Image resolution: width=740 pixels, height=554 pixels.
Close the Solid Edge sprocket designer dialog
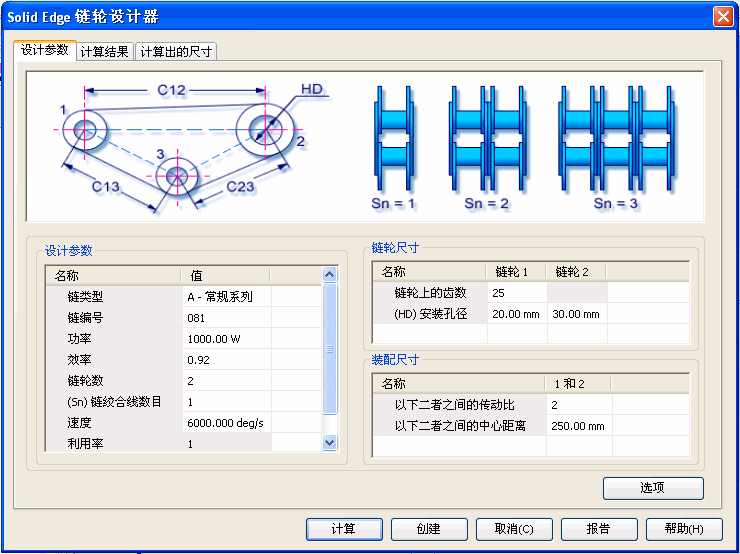click(x=722, y=17)
